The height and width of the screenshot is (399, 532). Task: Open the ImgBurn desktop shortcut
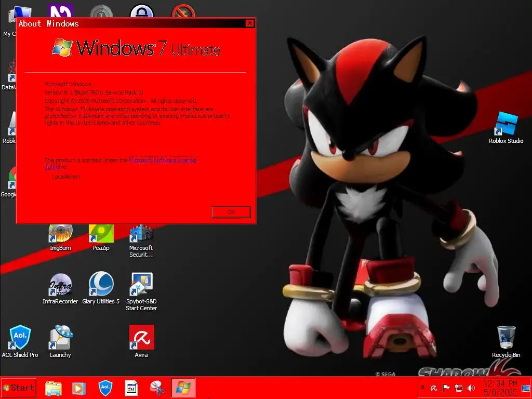point(60,237)
